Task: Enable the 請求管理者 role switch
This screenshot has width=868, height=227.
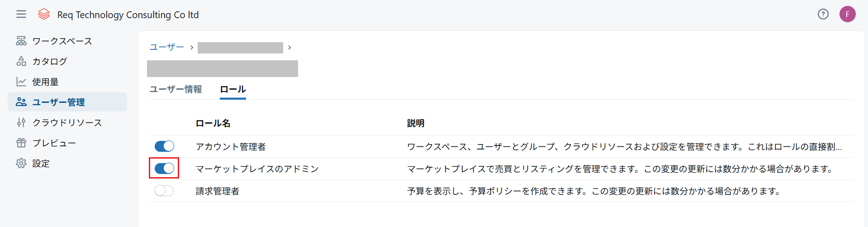Action: [x=164, y=191]
